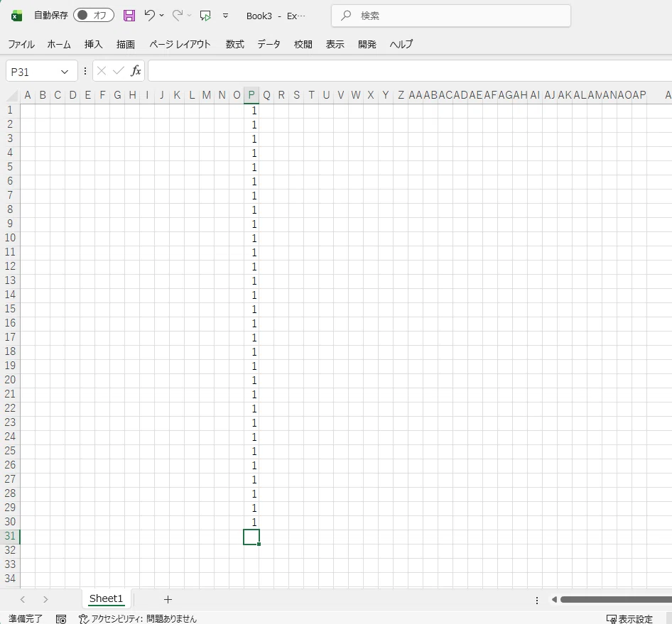The width and height of the screenshot is (672, 624).
Task: Open the undo history dropdown arrow
Action: click(x=162, y=16)
